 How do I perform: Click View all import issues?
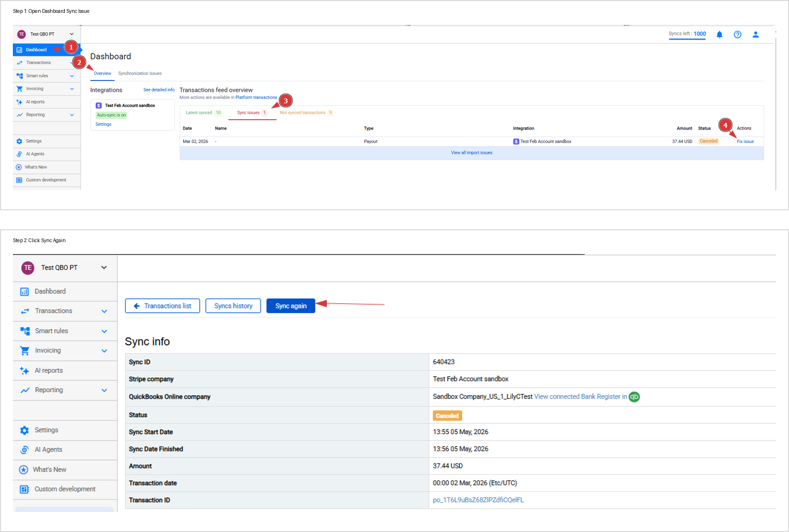472,153
